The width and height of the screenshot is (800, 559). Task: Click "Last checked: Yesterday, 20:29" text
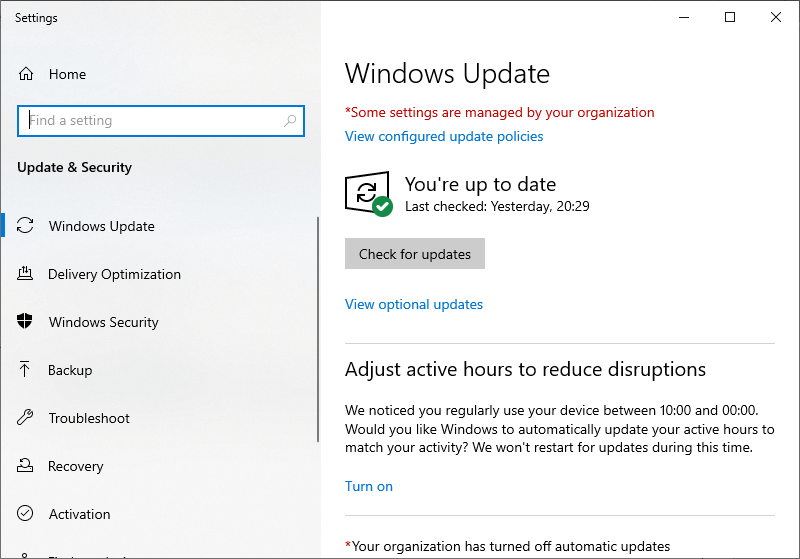(497, 207)
